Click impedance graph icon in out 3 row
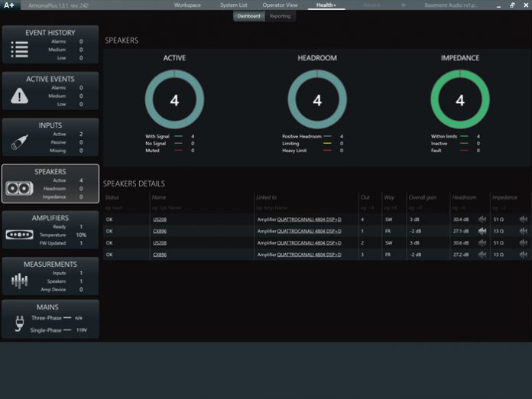 [x=523, y=255]
